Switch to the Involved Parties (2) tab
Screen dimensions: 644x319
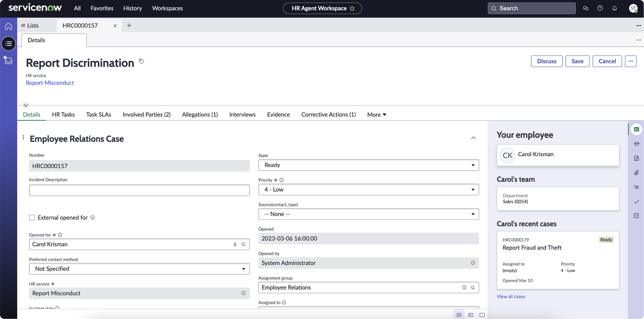click(147, 114)
